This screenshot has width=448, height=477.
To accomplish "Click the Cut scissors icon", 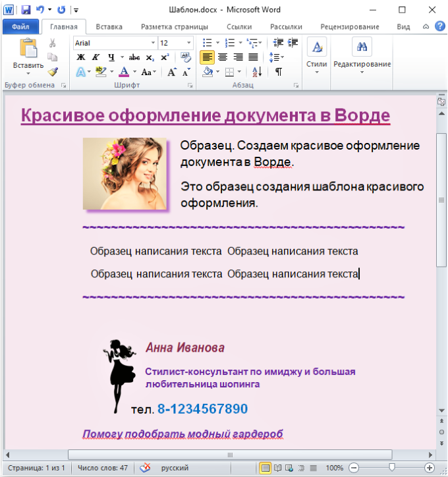I will [x=53, y=43].
